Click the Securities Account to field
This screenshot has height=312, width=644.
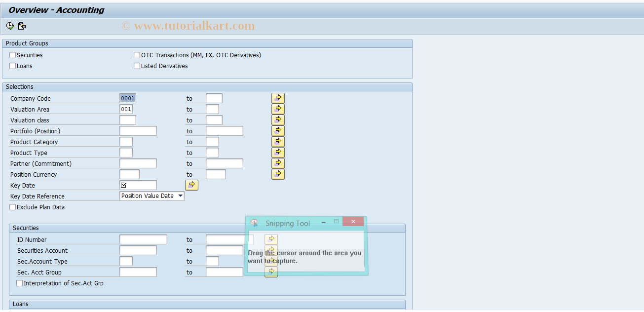click(225, 250)
